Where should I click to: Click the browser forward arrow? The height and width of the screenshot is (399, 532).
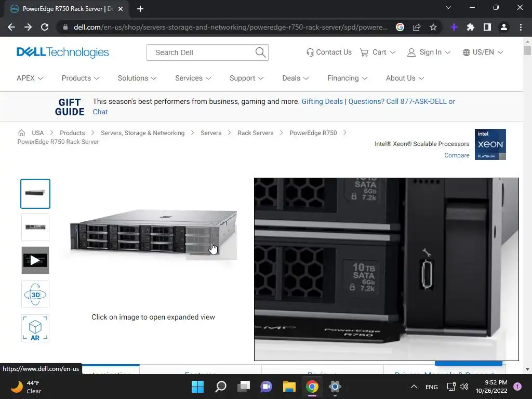[x=28, y=27]
